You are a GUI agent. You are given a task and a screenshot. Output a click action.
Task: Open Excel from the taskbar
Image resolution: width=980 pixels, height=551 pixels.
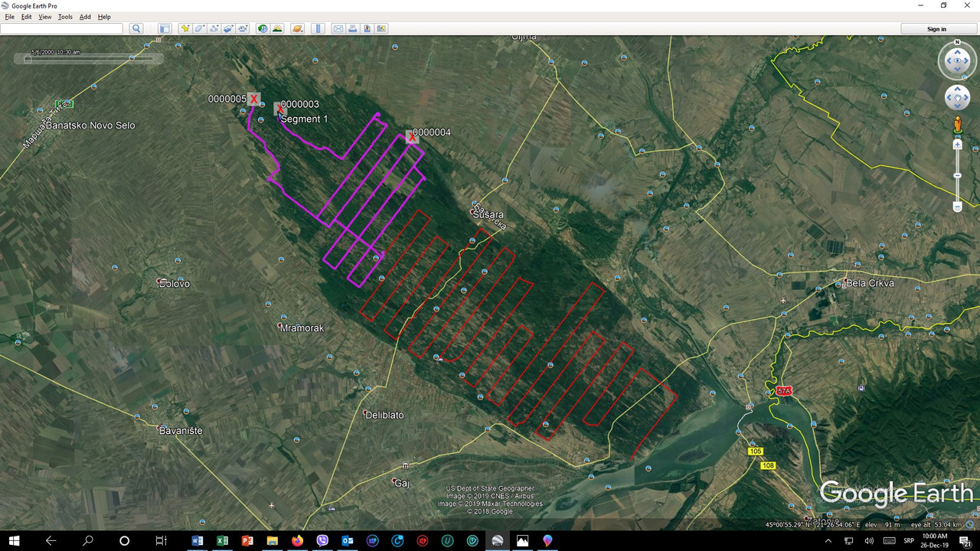(x=222, y=540)
